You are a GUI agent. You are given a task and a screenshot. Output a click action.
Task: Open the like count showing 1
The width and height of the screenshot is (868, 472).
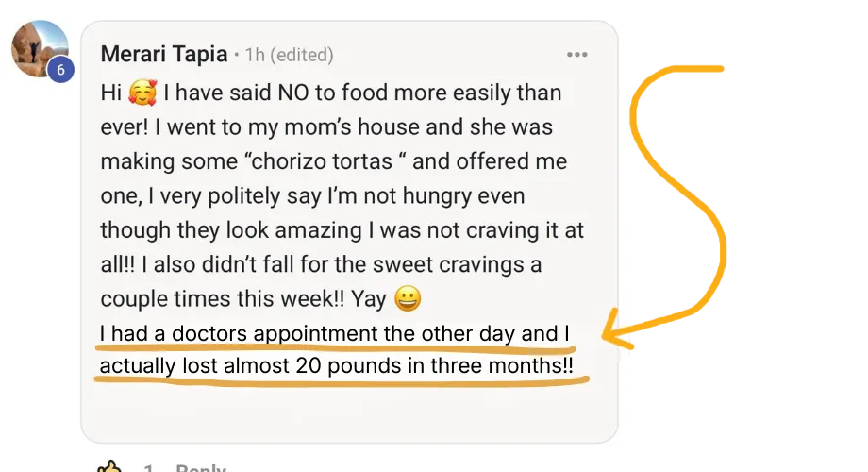pyautogui.click(x=148, y=468)
